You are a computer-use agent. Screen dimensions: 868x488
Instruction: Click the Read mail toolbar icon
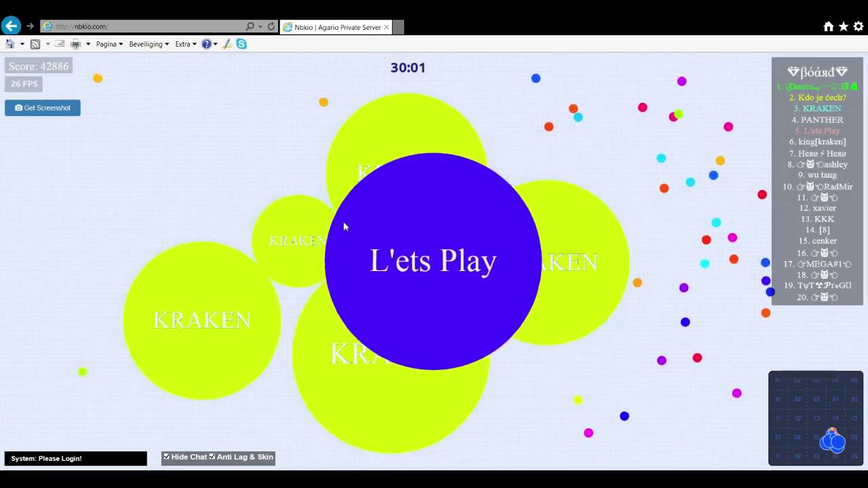[x=60, y=44]
